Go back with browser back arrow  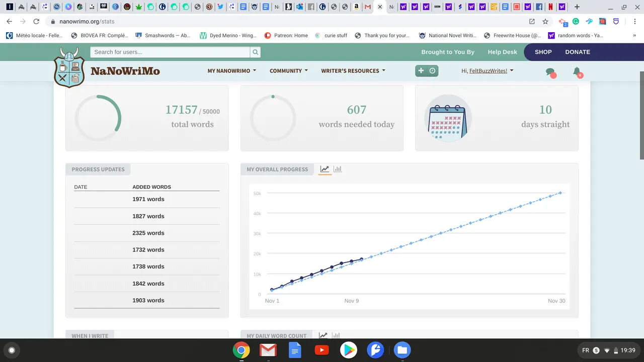10,22
